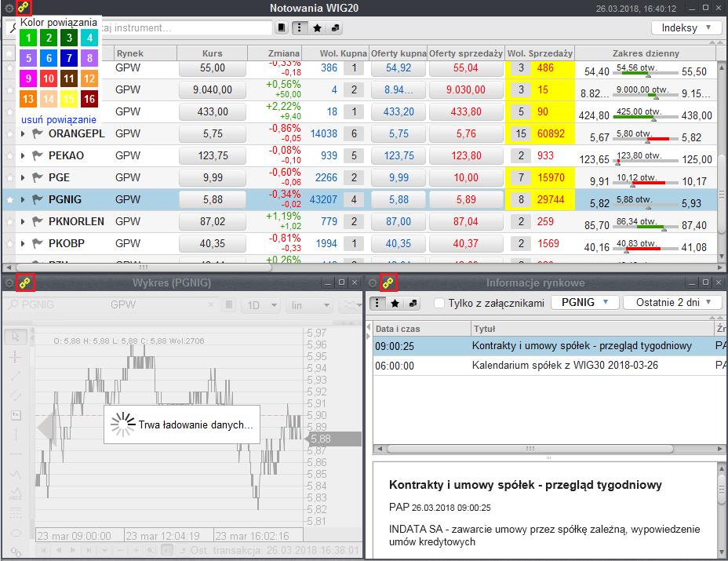The image size is (728, 561).
Task: Click detach window icon in quotes toolbar
Action: tap(335, 28)
